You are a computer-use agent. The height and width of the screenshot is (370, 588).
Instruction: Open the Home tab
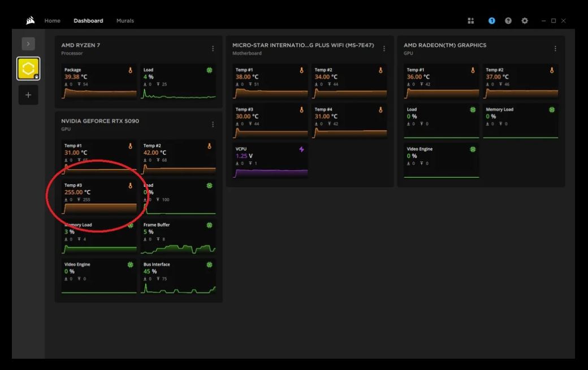pos(53,20)
